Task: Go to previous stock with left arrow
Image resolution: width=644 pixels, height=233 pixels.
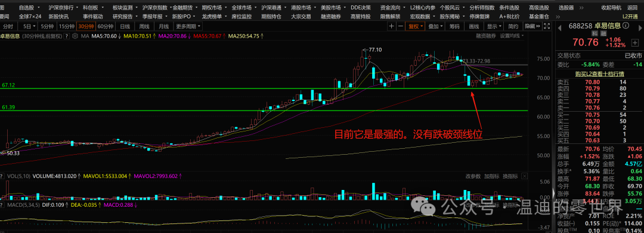Action: coord(559,28)
